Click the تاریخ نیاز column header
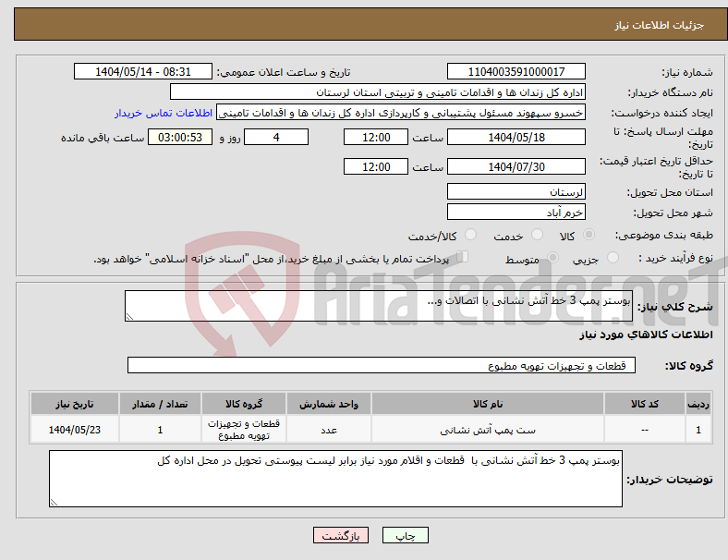The height and width of the screenshot is (560, 728). point(75,404)
